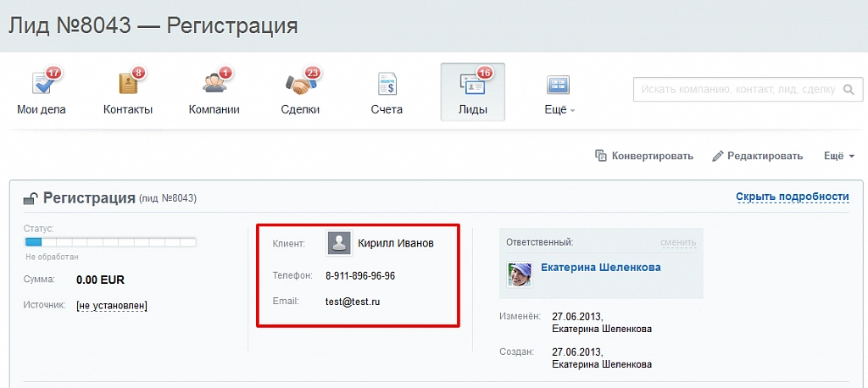The width and height of the screenshot is (868, 388).
Task: Change source via не установлен dropdown
Action: click(x=111, y=305)
